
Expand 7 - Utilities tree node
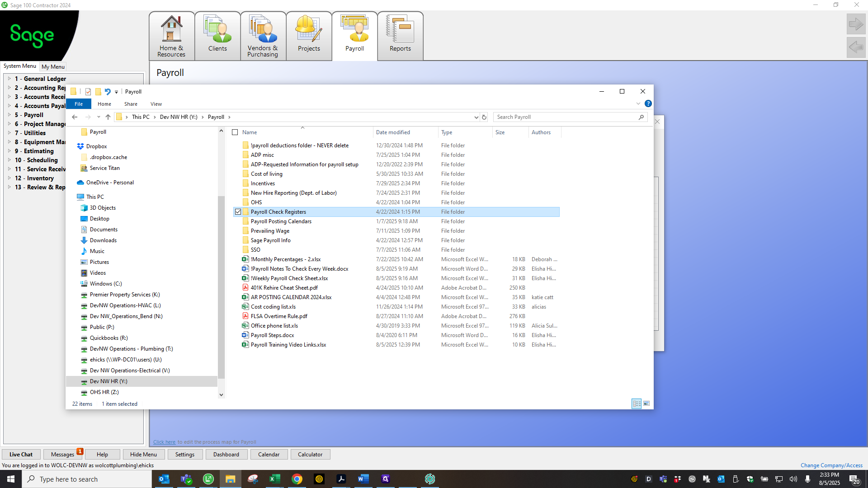[x=9, y=133]
